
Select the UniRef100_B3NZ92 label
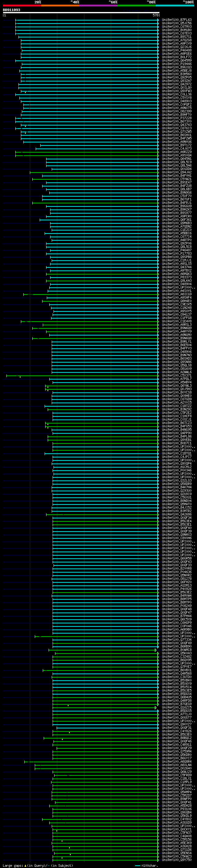point(177,410)
